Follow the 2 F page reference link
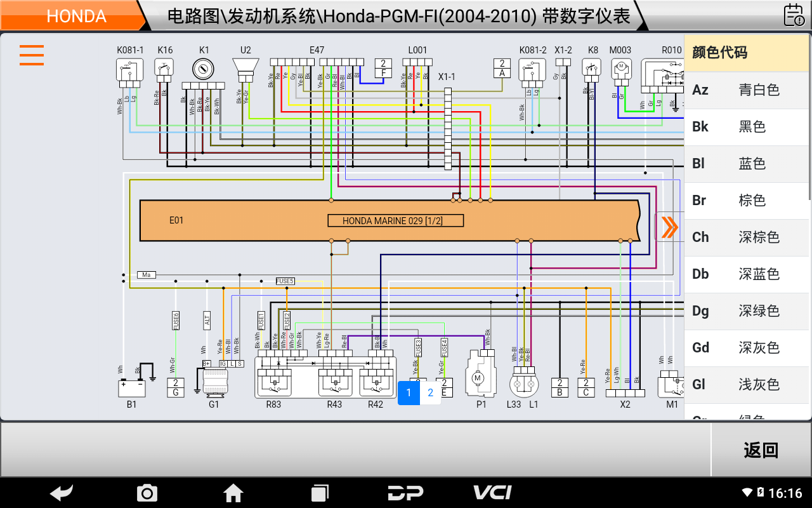The width and height of the screenshot is (812, 508). [383, 68]
